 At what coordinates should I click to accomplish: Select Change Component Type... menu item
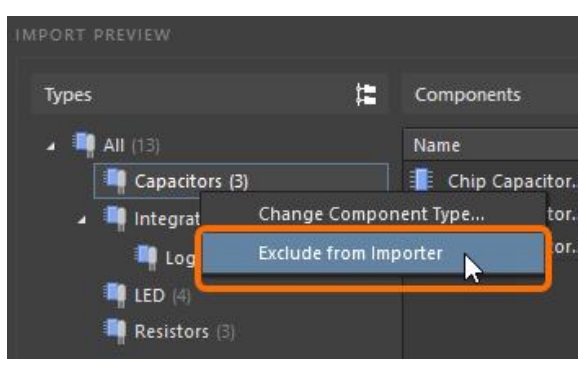coord(371,214)
